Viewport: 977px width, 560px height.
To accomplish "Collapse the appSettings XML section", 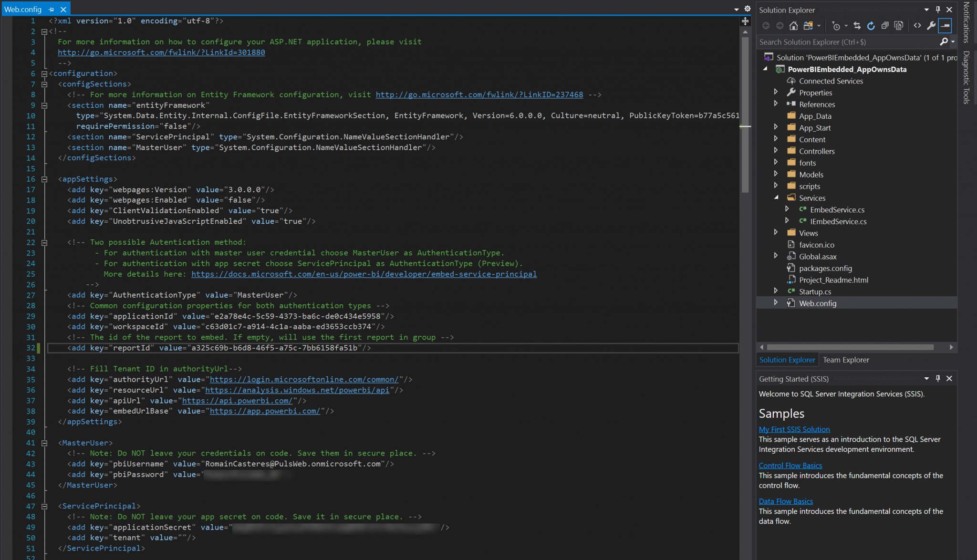I will 44,179.
